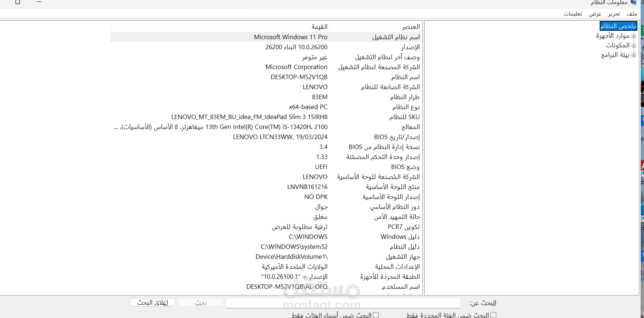Open the ملف menu
Image resolution: width=644 pixels, height=318 pixels.
[x=632, y=14]
